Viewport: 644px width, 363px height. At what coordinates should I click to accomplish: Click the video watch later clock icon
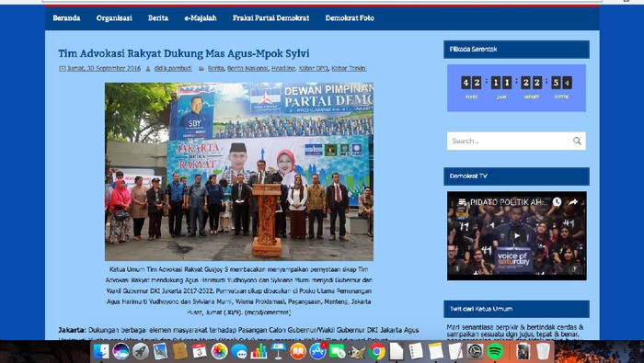557,202
